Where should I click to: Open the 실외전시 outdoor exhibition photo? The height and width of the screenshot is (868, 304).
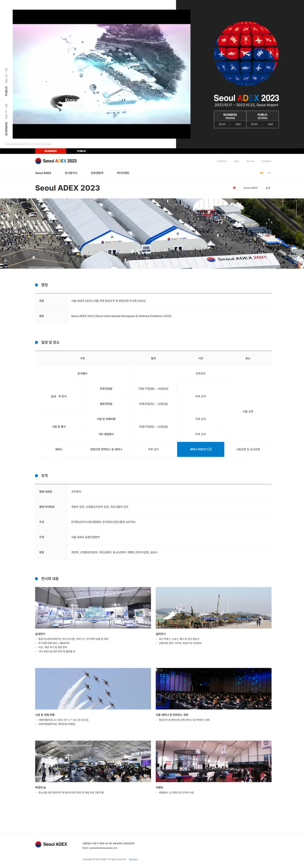(213, 608)
